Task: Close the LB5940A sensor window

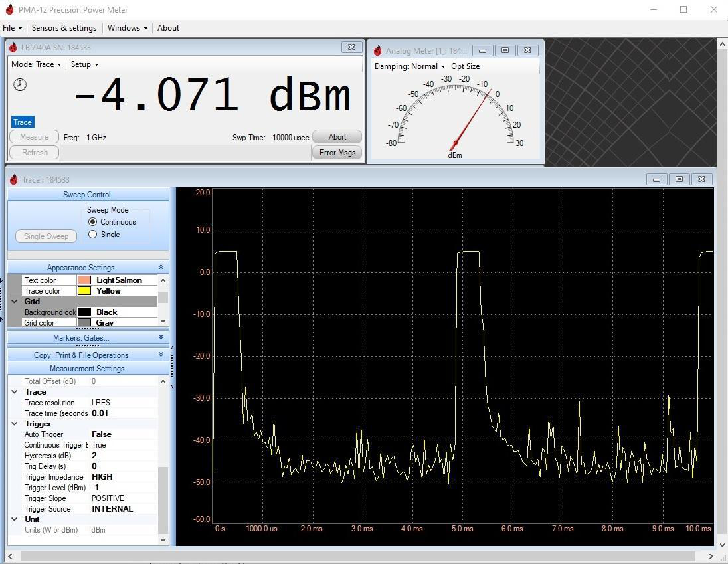Action: pos(351,47)
